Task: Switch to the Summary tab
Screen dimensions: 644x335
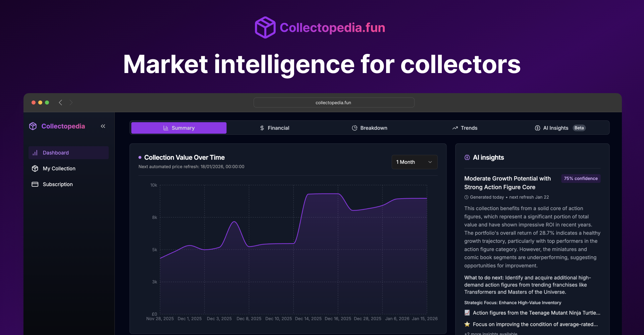Action: [178, 128]
